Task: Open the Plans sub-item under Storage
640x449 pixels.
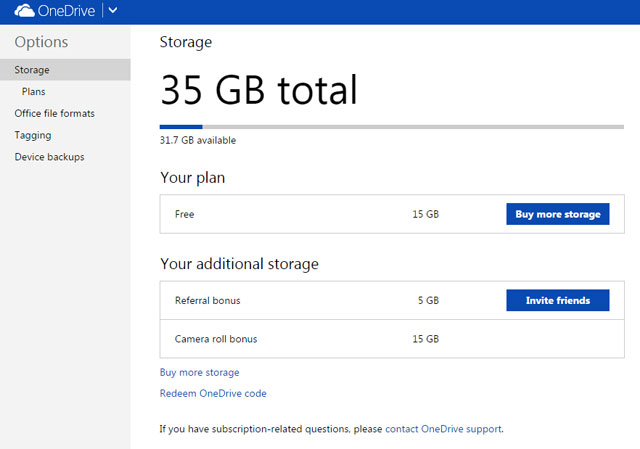Action: click(33, 92)
